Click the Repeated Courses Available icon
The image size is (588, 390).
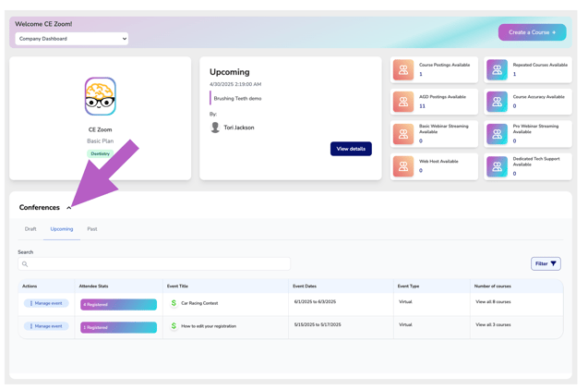coord(497,70)
